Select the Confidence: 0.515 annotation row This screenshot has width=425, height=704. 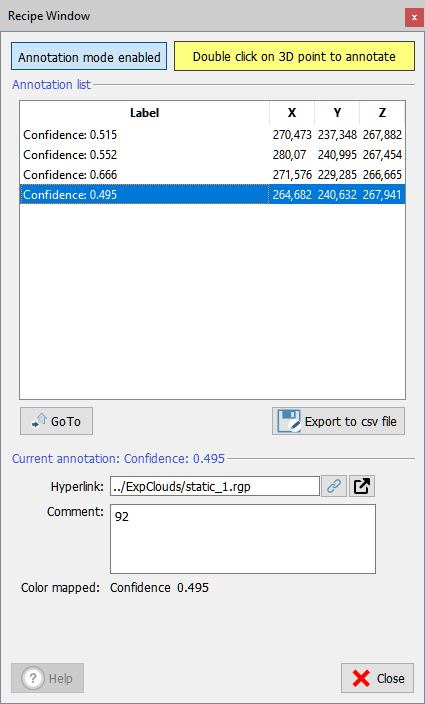pyautogui.click(x=212, y=135)
